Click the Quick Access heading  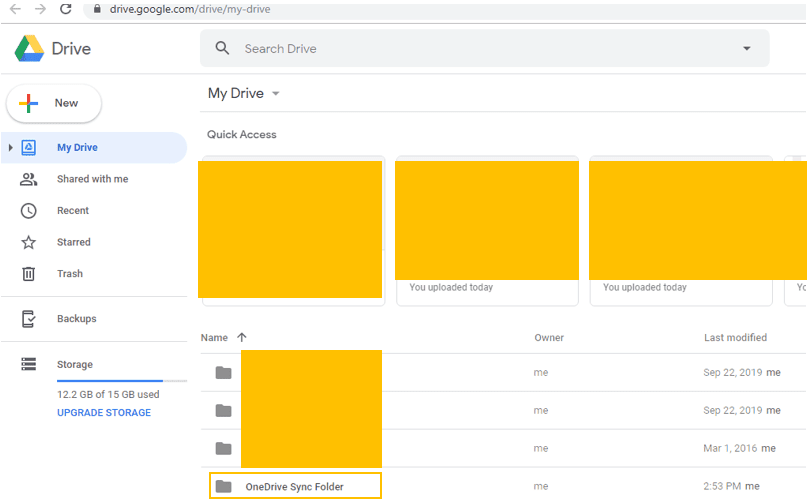(x=241, y=135)
